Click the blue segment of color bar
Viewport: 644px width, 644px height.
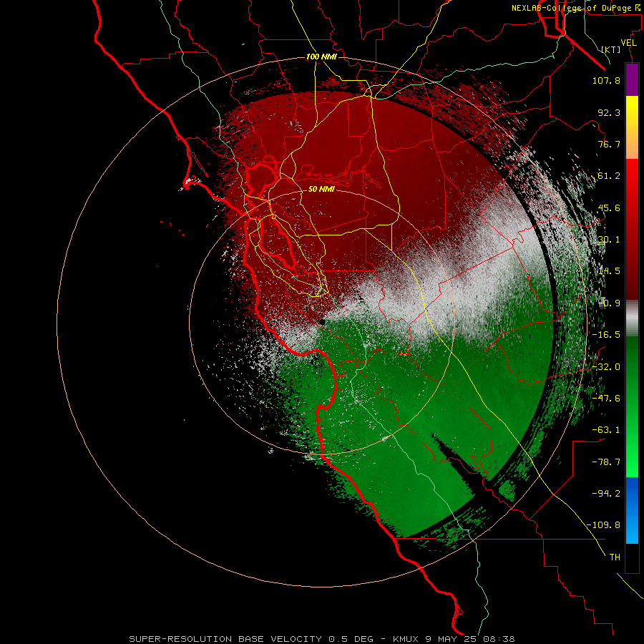(632, 510)
